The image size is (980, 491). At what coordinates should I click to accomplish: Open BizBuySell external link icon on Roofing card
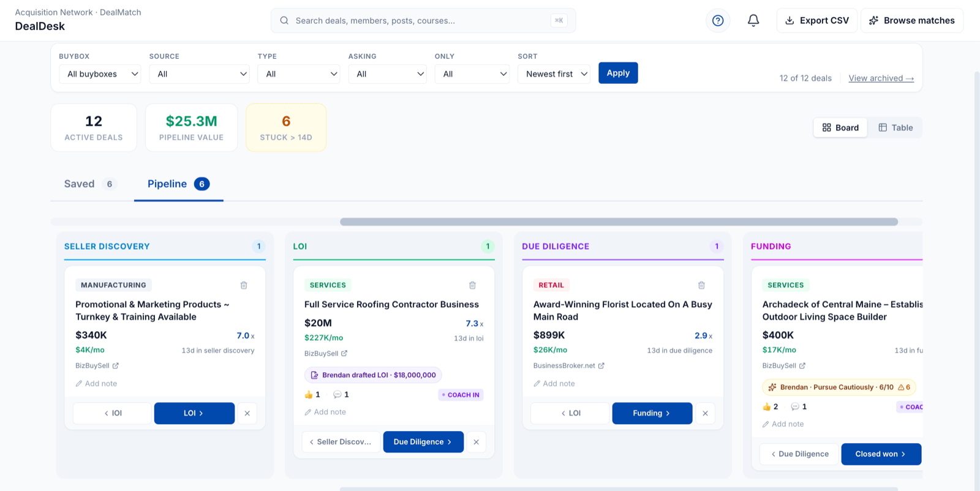click(x=344, y=353)
